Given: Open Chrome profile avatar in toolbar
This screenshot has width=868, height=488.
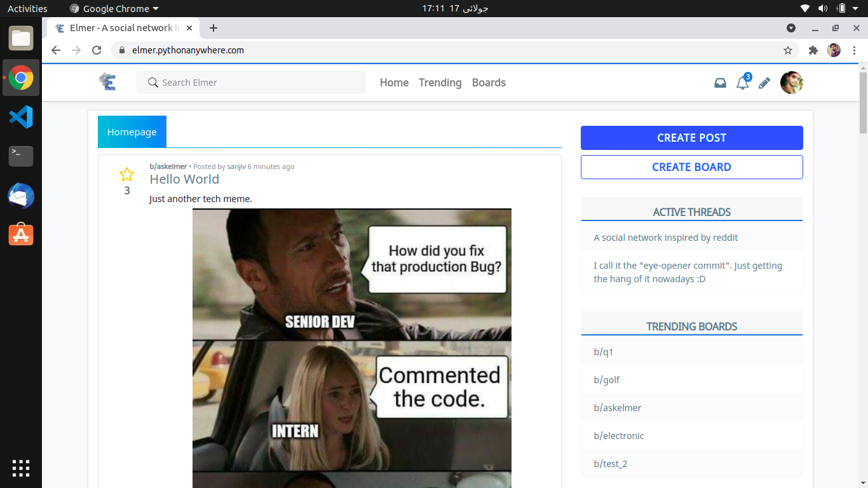Looking at the screenshot, I should tap(834, 50).
